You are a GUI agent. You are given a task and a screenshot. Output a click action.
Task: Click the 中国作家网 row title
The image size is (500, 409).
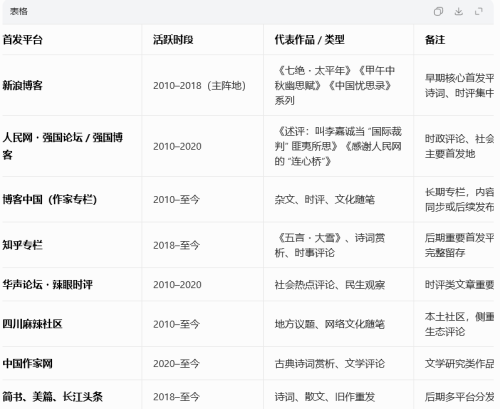point(28,363)
